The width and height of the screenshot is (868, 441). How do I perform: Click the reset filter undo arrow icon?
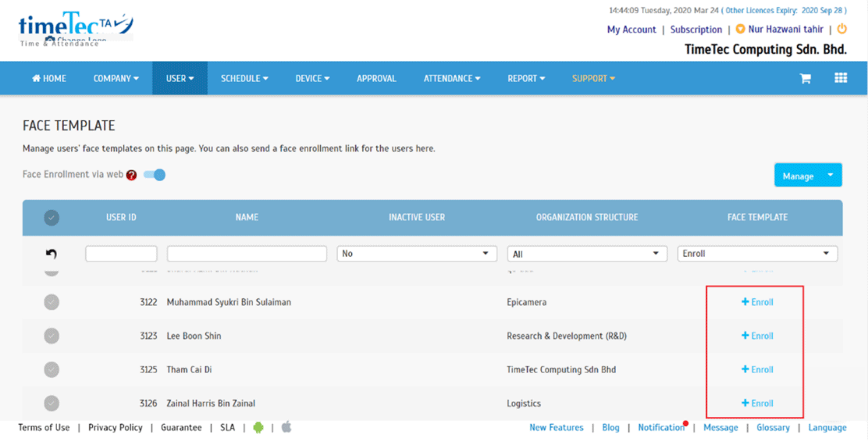coord(52,254)
